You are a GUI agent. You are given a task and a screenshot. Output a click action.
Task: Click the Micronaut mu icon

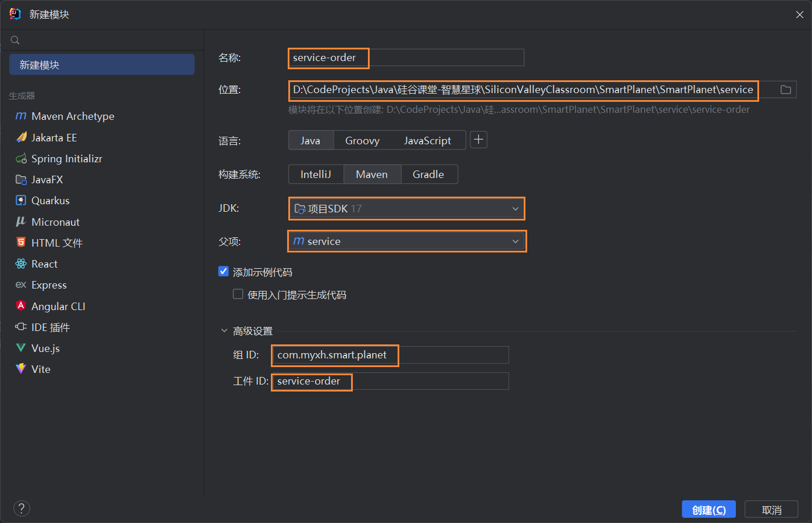pos(21,222)
